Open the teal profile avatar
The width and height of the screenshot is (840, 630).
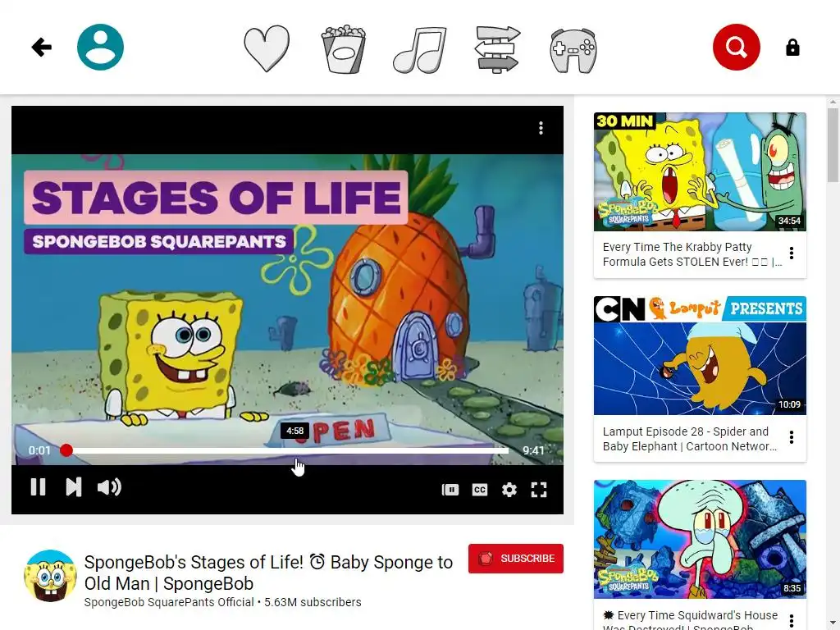point(100,47)
